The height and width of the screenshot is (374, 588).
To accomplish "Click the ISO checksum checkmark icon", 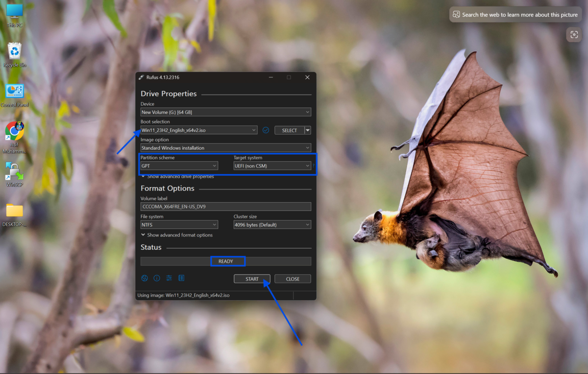I will (x=266, y=130).
